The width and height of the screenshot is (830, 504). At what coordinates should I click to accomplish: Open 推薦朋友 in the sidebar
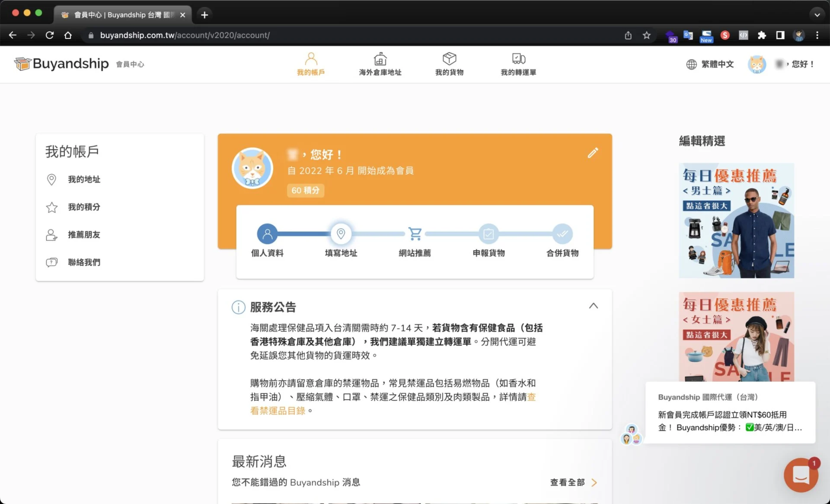coord(84,235)
